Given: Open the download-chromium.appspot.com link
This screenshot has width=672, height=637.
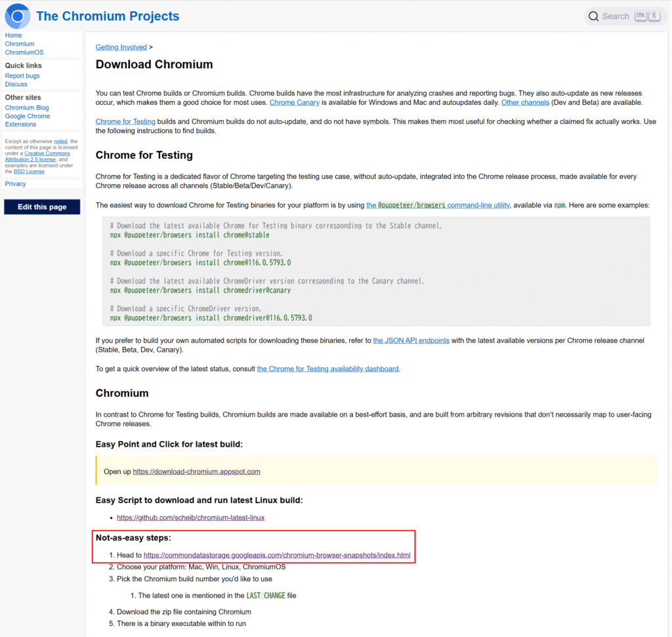Looking at the screenshot, I should point(196,472).
